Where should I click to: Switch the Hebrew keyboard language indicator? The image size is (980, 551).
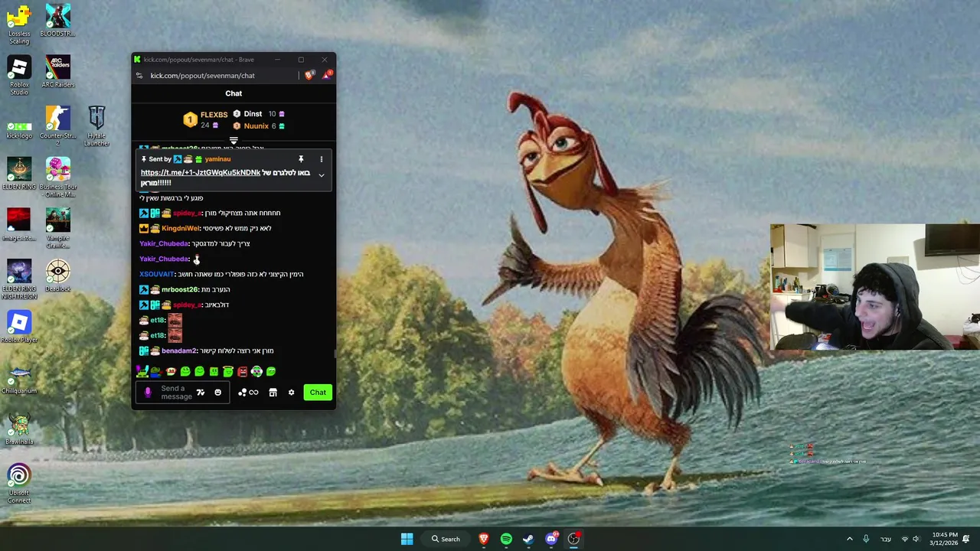(x=886, y=539)
